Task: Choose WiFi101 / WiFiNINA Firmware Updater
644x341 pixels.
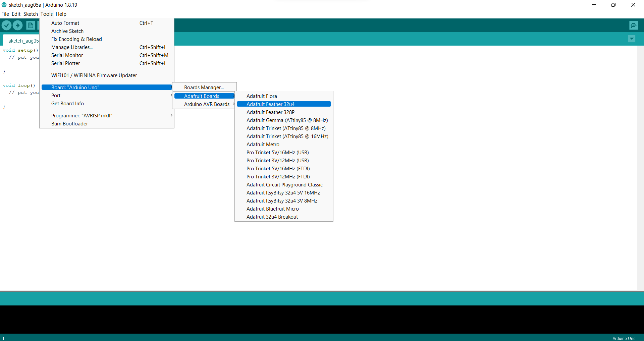Action: pyautogui.click(x=94, y=75)
